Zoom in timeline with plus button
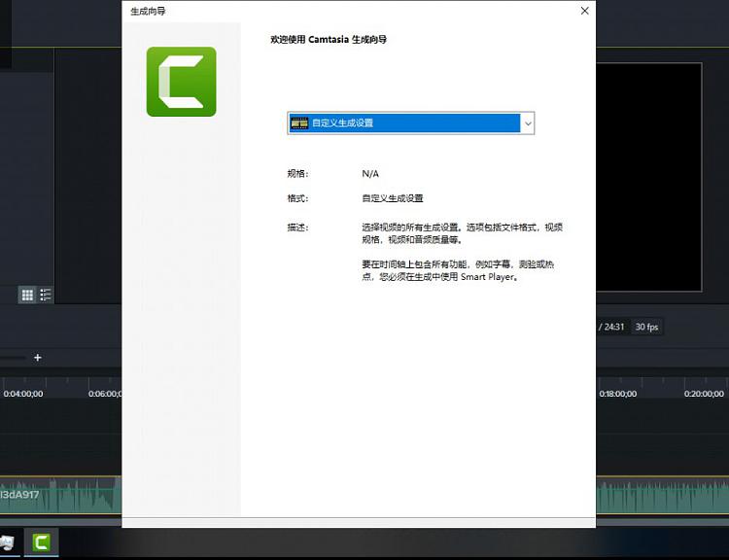Screen dimensions: 729x560 [38, 357]
